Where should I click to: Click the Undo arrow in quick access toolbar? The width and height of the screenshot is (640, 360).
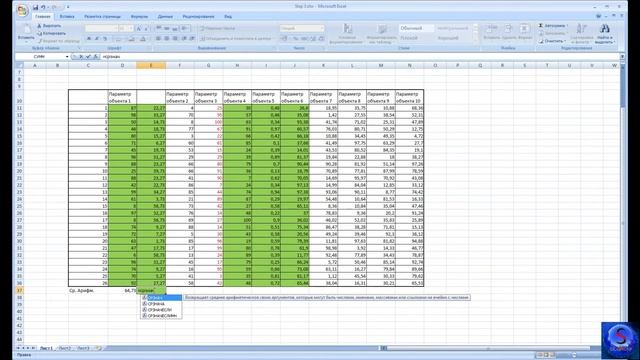tap(43, 7)
